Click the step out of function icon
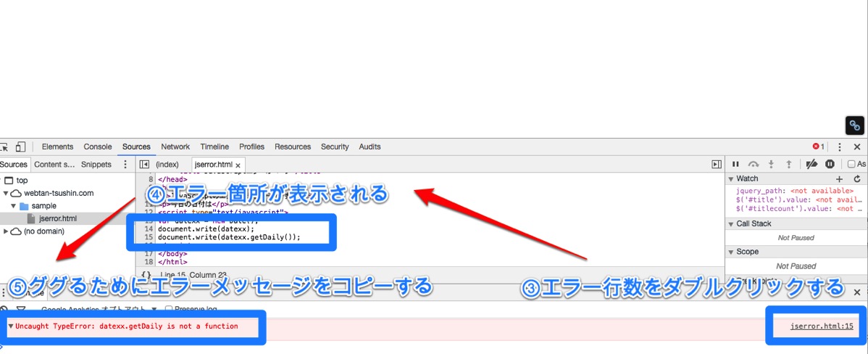Image resolution: width=868 pixels, height=354 pixels. pyautogui.click(x=789, y=164)
